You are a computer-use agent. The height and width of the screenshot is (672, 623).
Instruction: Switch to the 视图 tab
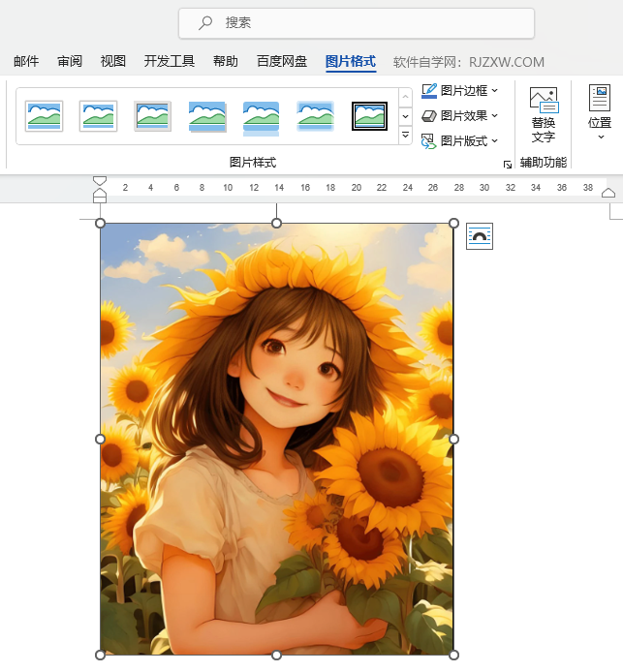click(x=113, y=62)
